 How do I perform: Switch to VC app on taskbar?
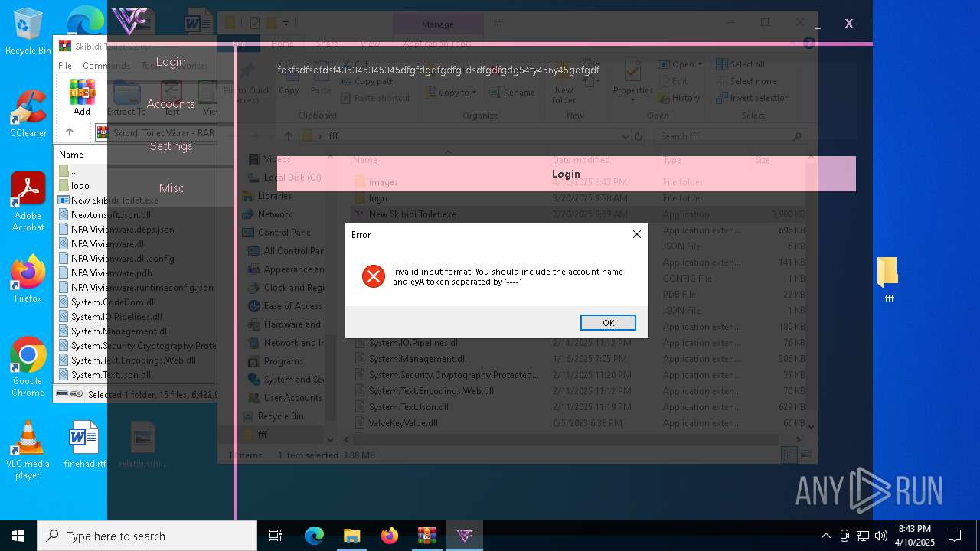click(x=464, y=536)
